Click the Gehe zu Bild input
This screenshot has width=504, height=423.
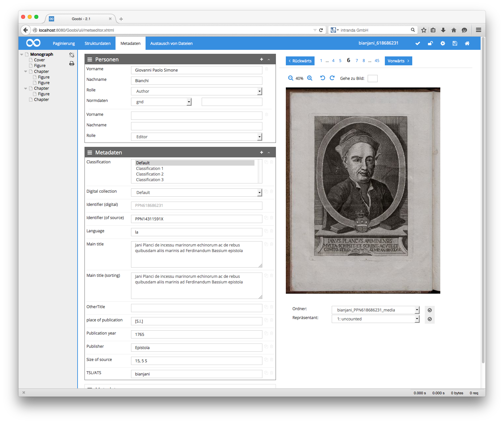coord(372,79)
